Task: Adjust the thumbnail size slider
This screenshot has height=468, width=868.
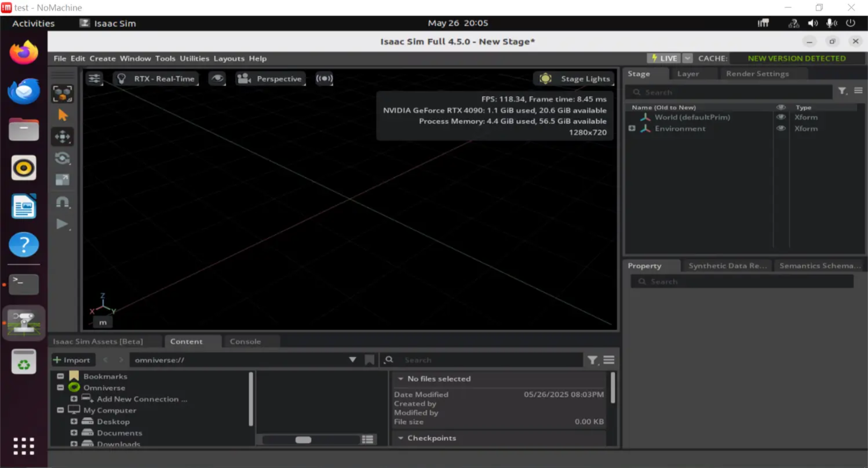Action: click(x=303, y=440)
